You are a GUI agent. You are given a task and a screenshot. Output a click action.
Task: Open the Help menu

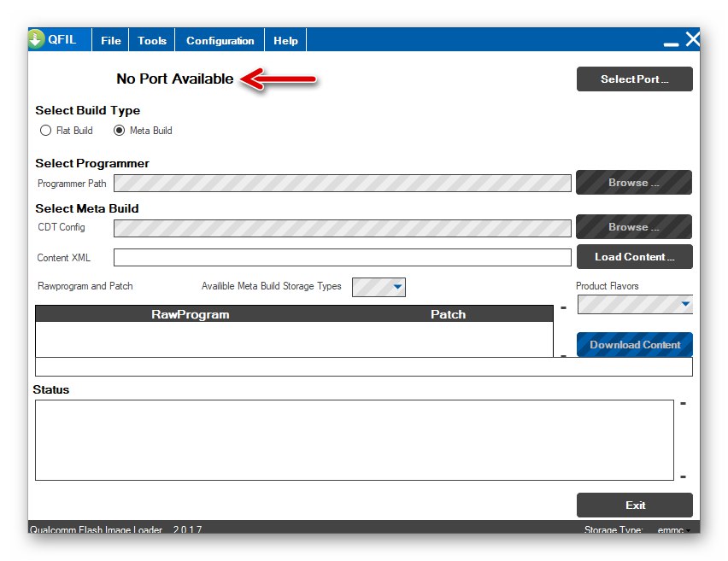pos(285,40)
